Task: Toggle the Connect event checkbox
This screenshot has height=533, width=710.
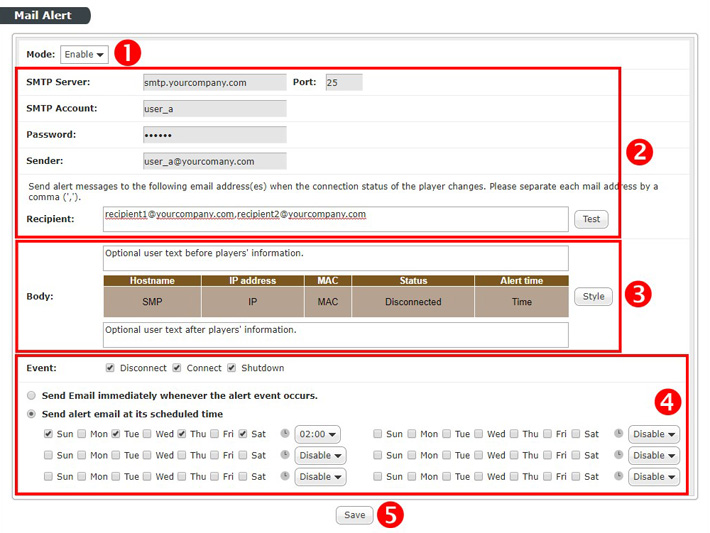Action: [x=177, y=368]
